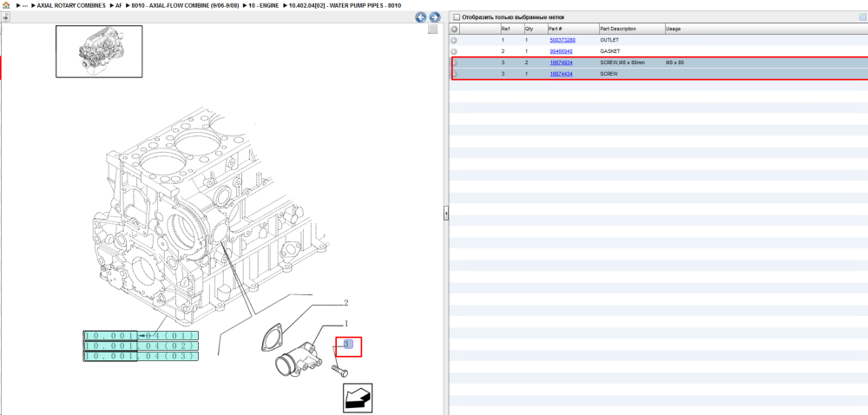Open part number 16674434 link
The height and width of the screenshot is (415, 868).
561,74
